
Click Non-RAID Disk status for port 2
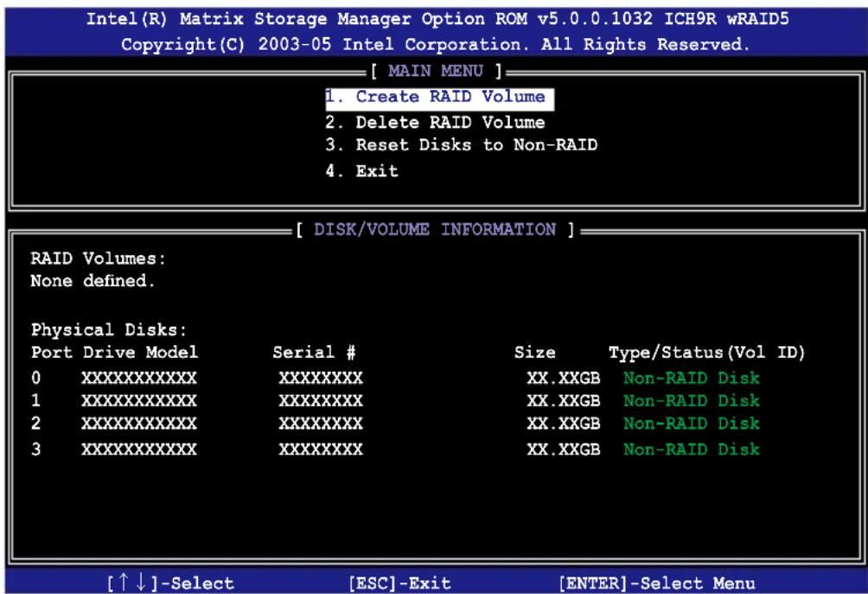[692, 424]
